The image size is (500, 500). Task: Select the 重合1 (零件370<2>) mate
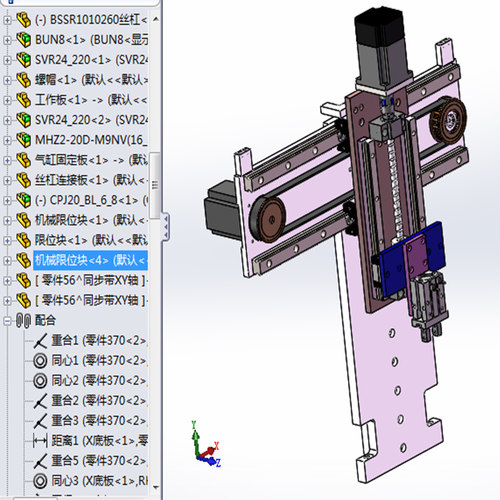coord(99,341)
